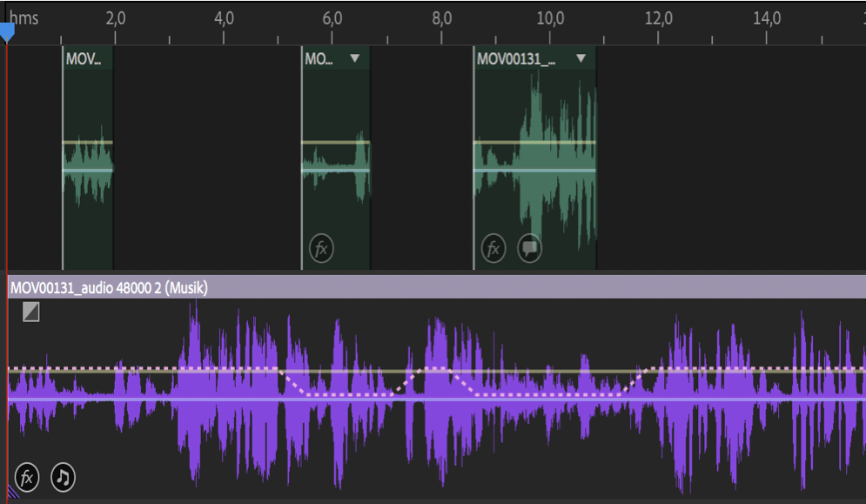The width and height of the screenshot is (866, 504).
Task: Click the music note badge on the Musik clip
Action: click(63, 477)
